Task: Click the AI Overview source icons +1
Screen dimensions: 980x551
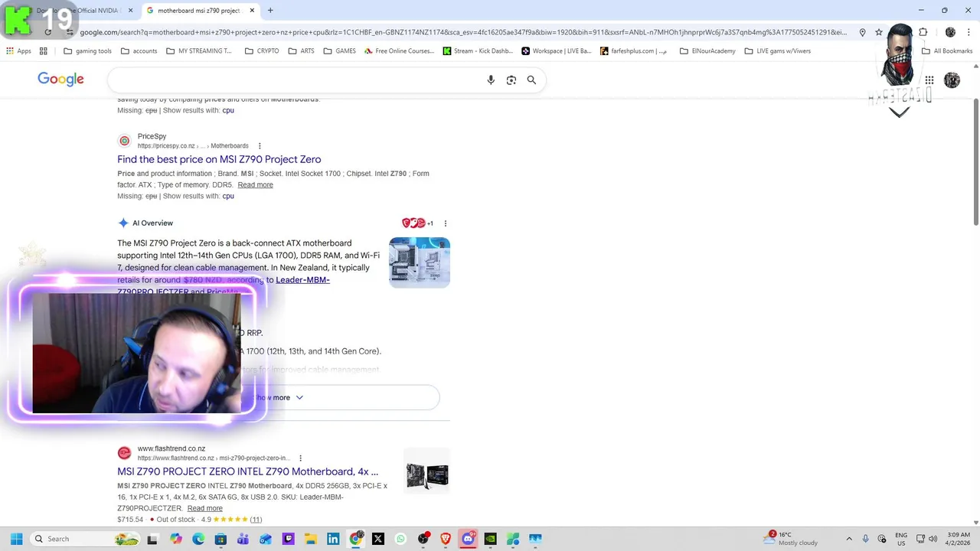Action: [417, 223]
